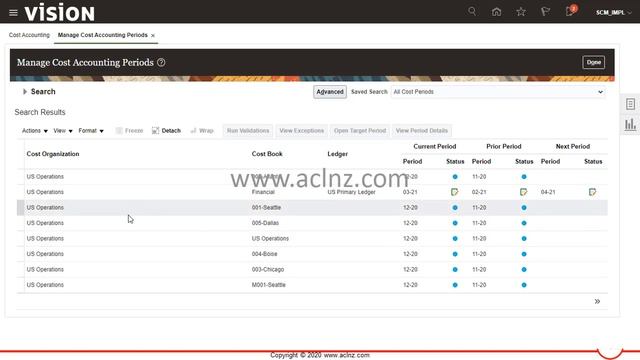Image resolution: width=640 pixels, height=360 pixels.
Task: Open the Saved Search dropdown
Action: click(x=498, y=92)
